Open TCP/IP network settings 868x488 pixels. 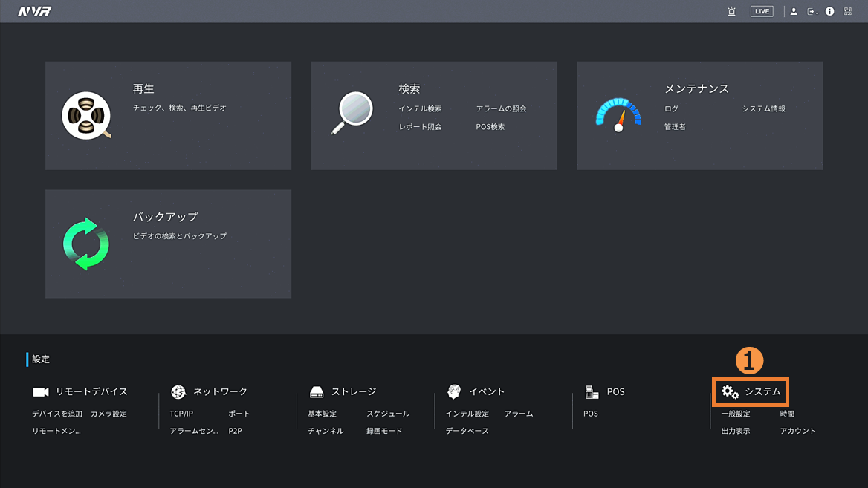[x=181, y=414]
